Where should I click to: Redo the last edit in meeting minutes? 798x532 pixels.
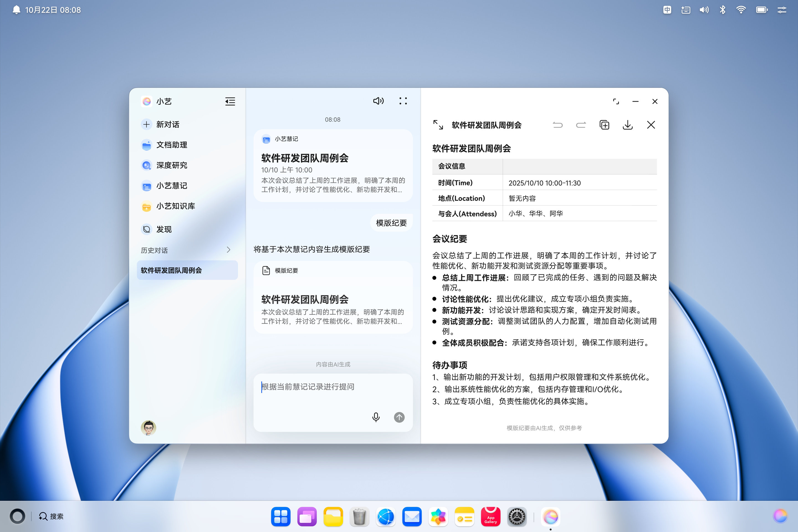(581, 125)
